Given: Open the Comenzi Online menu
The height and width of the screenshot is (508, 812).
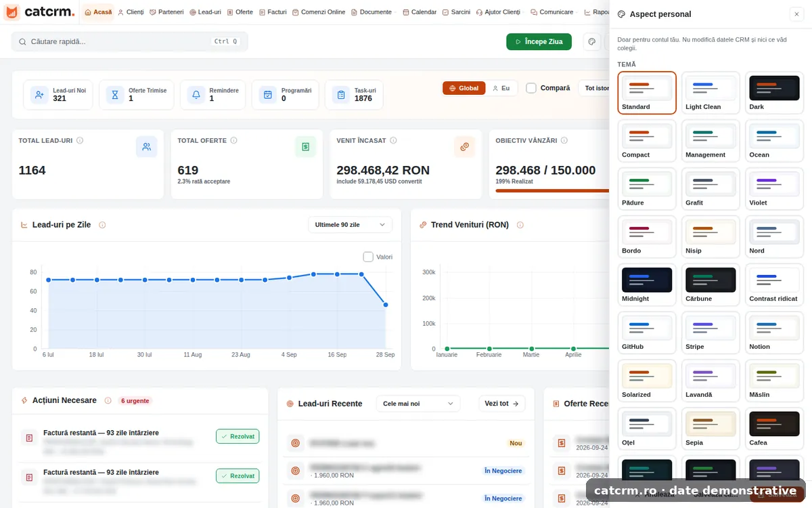Looking at the screenshot, I should tap(319, 12).
